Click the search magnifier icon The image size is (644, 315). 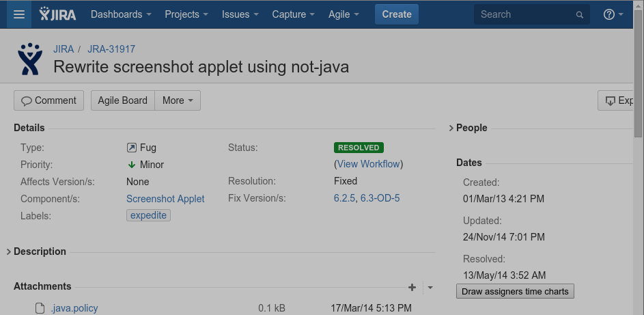pyautogui.click(x=580, y=15)
